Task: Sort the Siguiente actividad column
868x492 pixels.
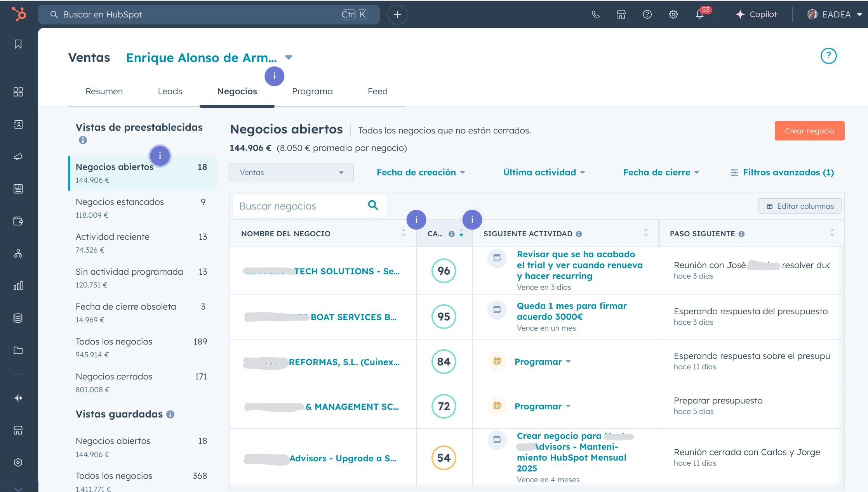Action: pos(645,233)
